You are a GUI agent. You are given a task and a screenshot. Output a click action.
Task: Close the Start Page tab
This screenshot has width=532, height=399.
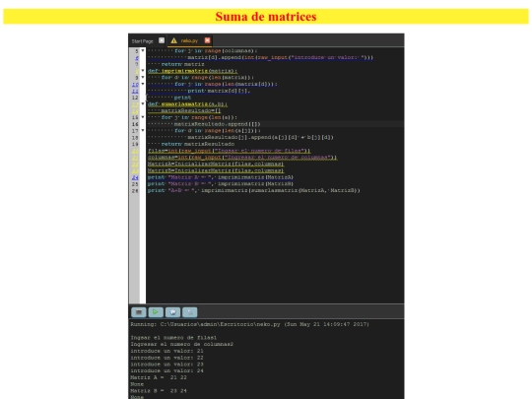[x=162, y=40]
